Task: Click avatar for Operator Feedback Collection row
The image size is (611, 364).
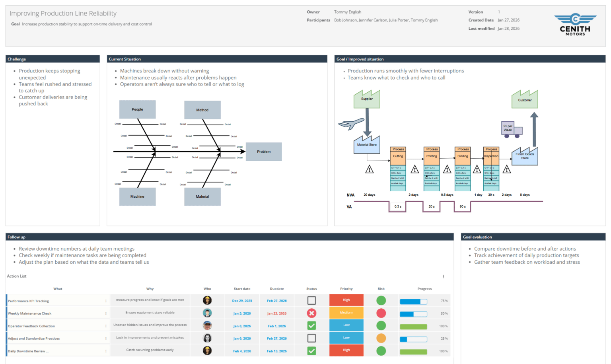Action: tap(207, 326)
